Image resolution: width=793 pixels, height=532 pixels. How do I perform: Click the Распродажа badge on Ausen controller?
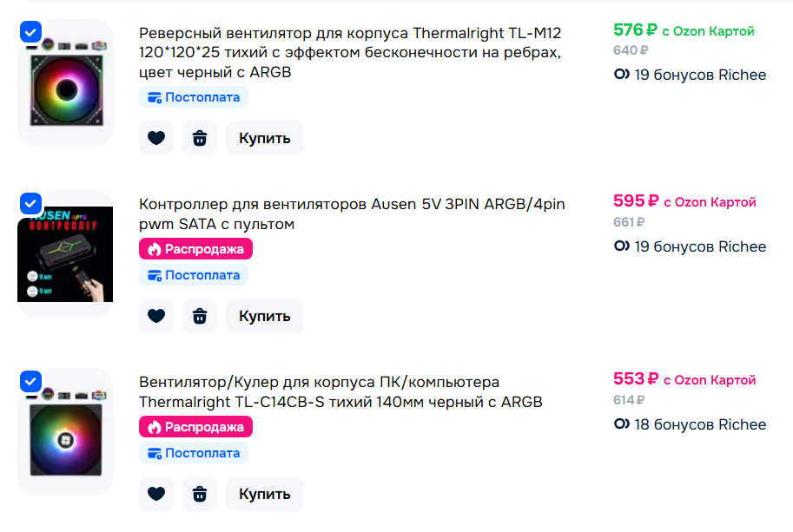pos(195,250)
